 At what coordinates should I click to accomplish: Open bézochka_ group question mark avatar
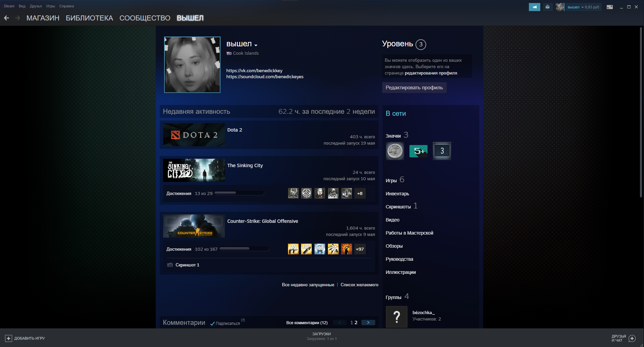396,317
